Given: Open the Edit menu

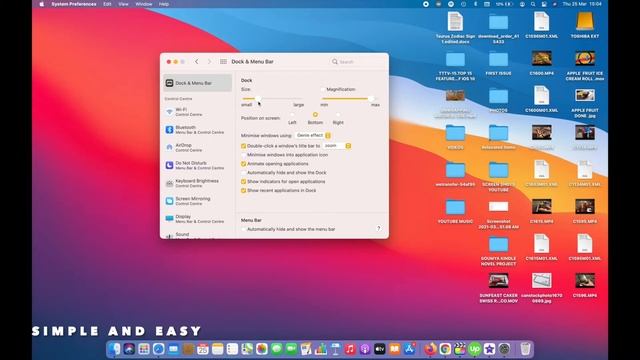Looking at the screenshot, I should click(107, 4).
